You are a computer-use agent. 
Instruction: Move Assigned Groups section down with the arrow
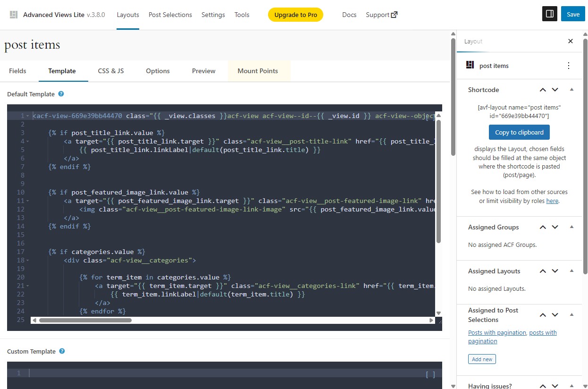coord(555,227)
